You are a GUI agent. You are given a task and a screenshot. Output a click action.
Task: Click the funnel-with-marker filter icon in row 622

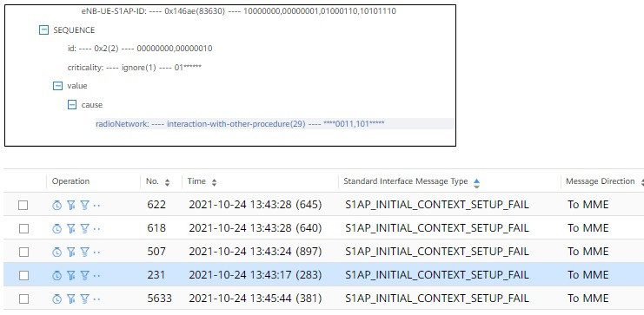click(x=70, y=205)
